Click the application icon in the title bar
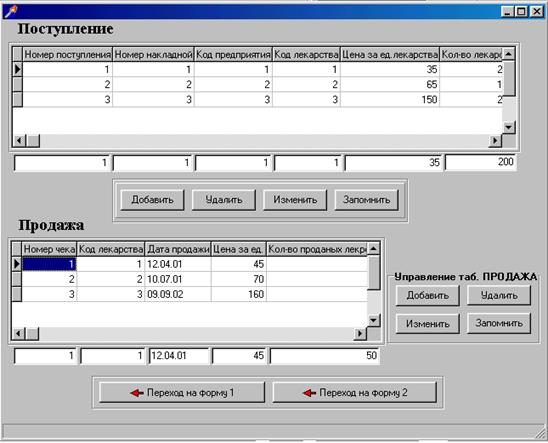 click(x=11, y=12)
